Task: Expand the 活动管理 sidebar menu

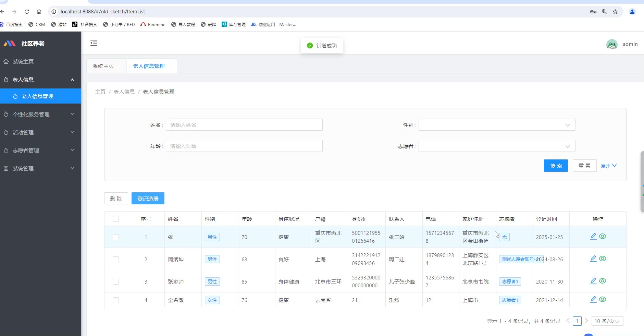Action: 40,132
